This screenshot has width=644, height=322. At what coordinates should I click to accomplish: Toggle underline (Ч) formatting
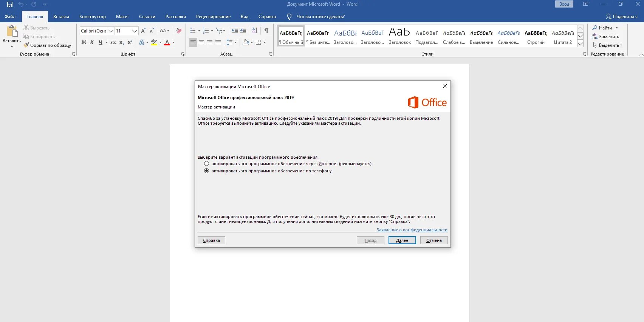tap(100, 42)
